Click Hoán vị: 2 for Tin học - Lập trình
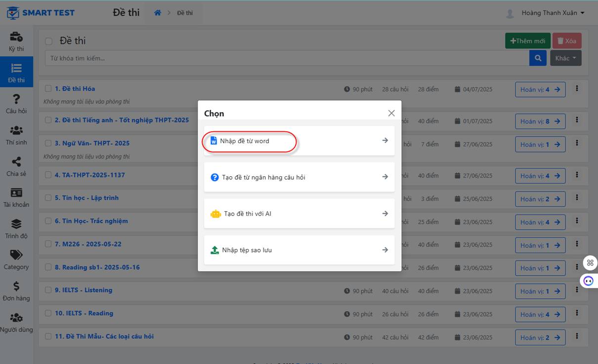This screenshot has height=364, width=598. tap(540, 199)
